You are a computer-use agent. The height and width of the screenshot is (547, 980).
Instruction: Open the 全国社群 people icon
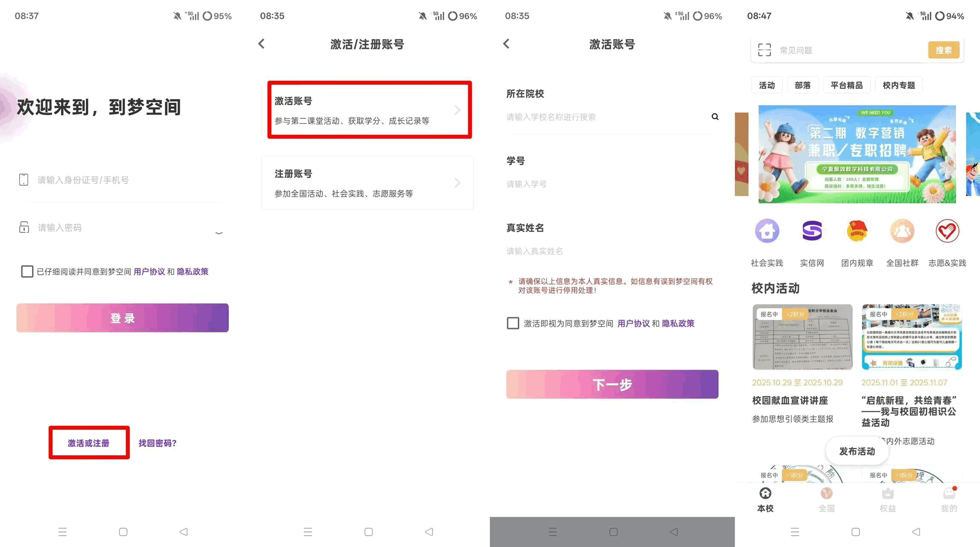click(902, 231)
